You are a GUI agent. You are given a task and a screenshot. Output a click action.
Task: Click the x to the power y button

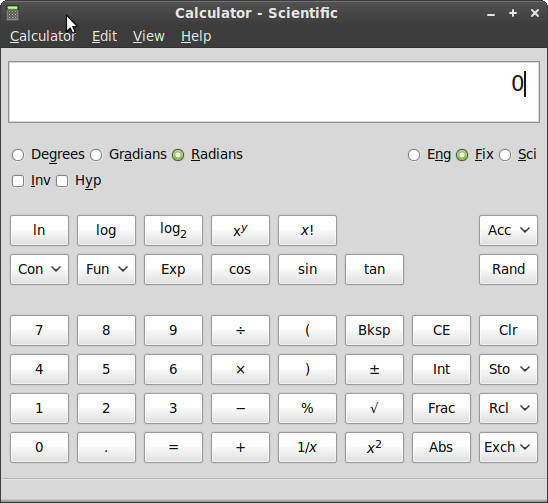(240, 230)
